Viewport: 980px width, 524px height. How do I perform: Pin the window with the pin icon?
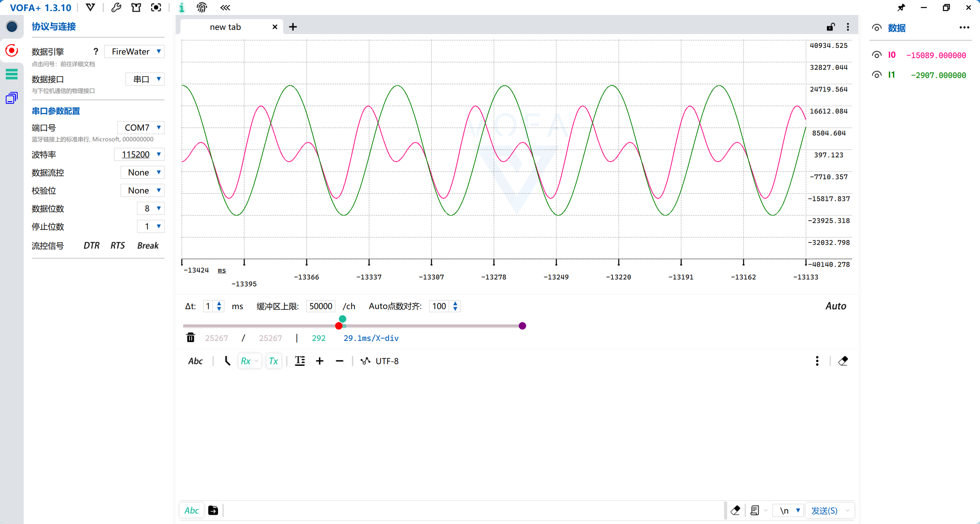click(x=902, y=7)
